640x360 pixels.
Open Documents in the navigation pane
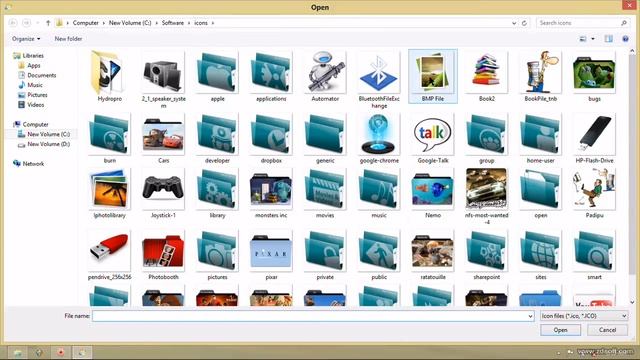click(x=37, y=75)
